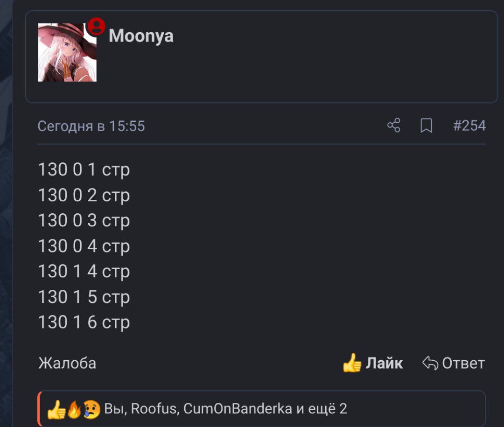Report the post via Жалоба
Image resolution: width=504 pixels, height=427 pixels.
[67, 364]
